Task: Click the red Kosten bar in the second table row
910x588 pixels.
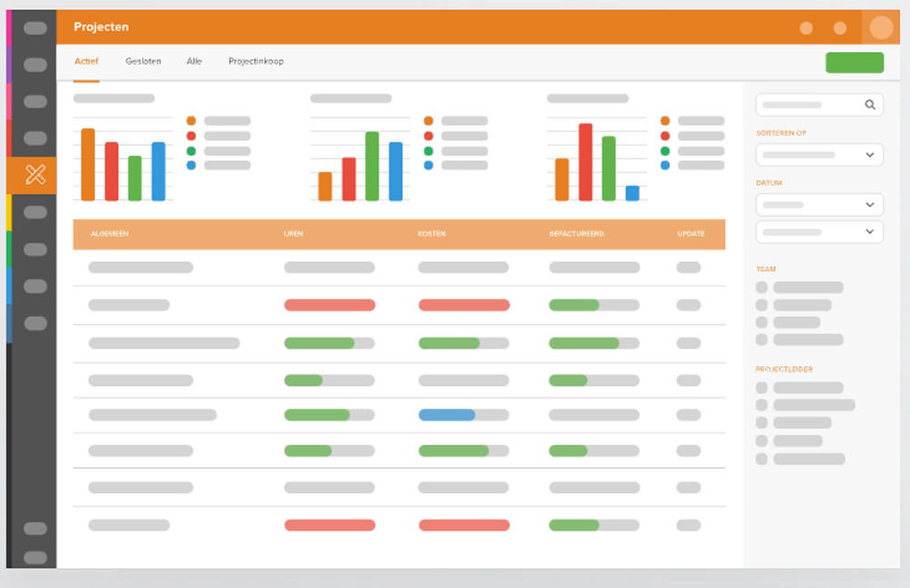Action: tap(464, 305)
